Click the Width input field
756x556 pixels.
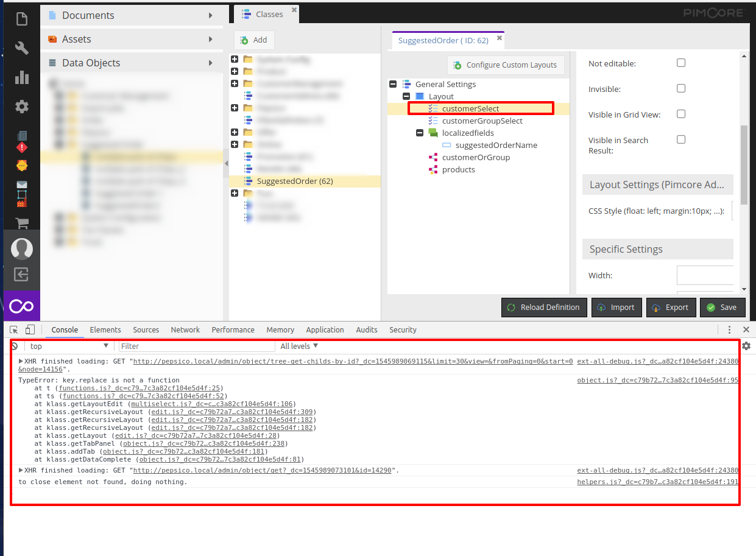point(705,275)
